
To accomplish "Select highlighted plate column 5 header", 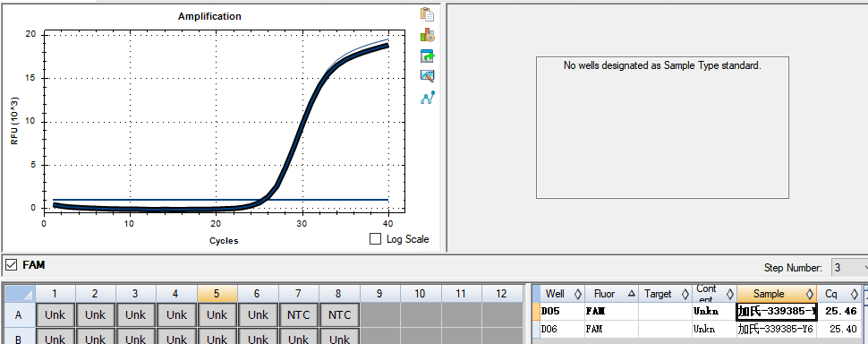I will coord(217,294).
